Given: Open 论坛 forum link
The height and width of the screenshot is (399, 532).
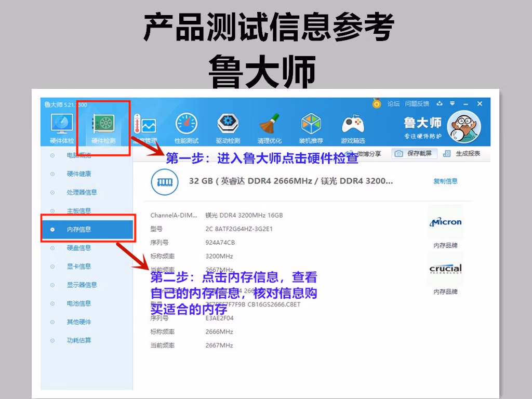Looking at the screenshot, I should [x=394, y=103].
